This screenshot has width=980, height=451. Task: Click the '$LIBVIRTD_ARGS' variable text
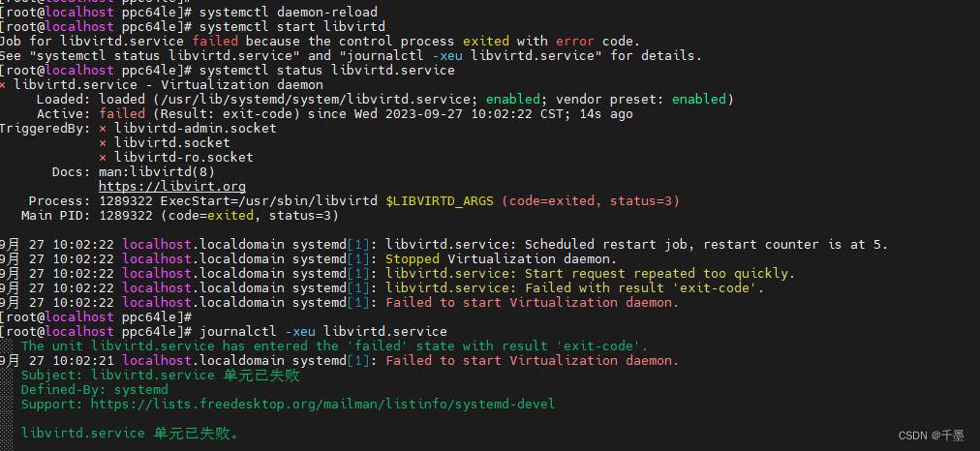(x=440, y=200)
